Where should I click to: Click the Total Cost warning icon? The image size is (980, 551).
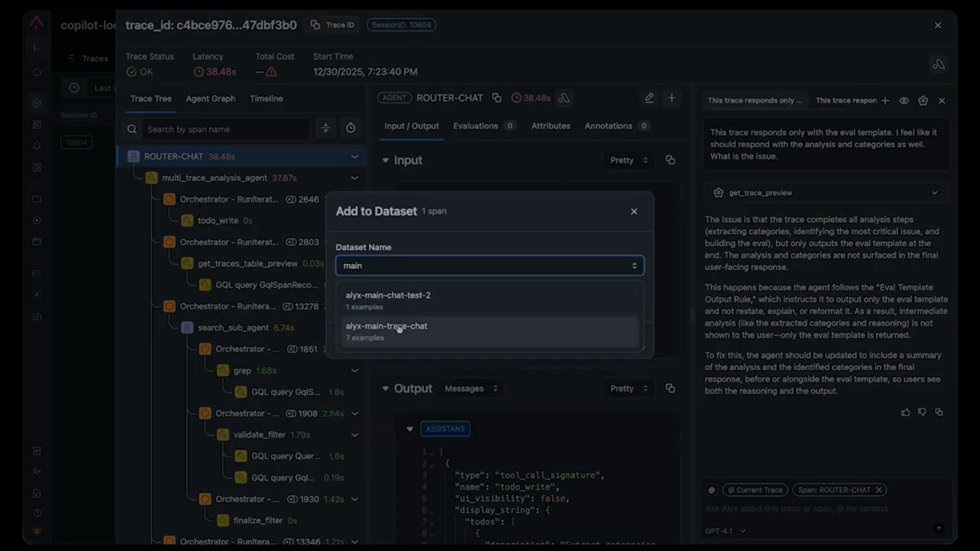[x=271, y=72]
